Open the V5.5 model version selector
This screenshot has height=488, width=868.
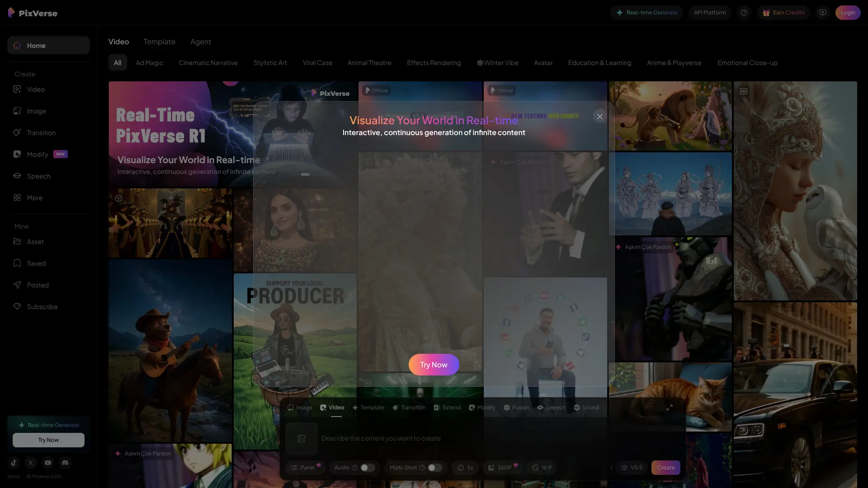tap(632, 468)
